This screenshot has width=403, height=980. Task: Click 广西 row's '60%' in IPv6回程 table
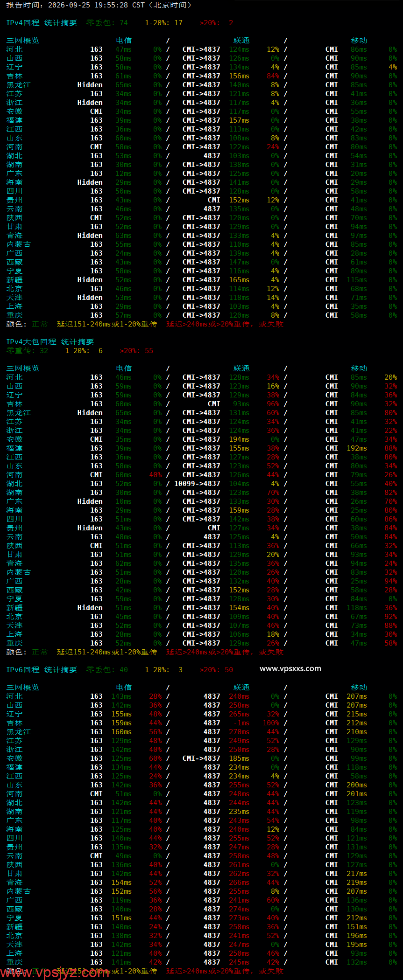(x=273, y=900)
